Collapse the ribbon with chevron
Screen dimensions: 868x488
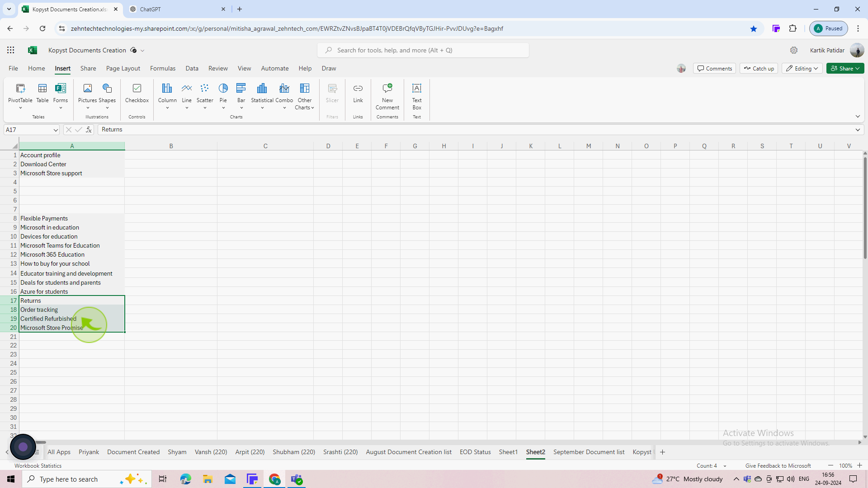pos(858,117)
